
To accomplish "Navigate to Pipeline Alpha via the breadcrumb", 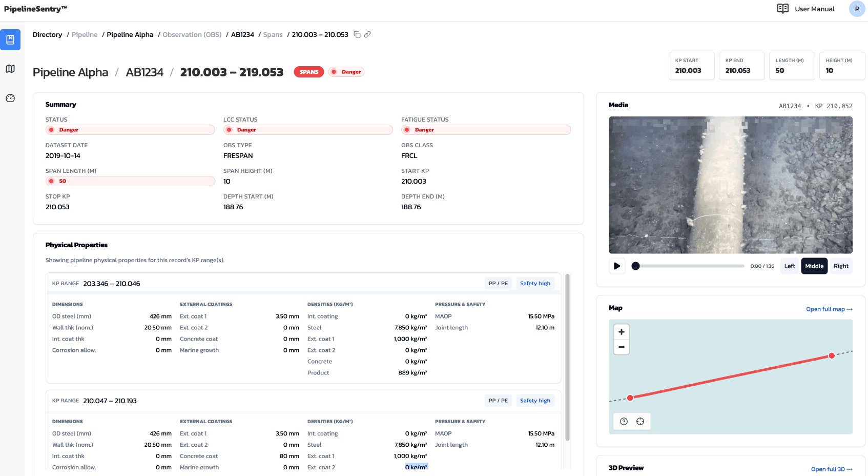I will click(x=130, y=34).
